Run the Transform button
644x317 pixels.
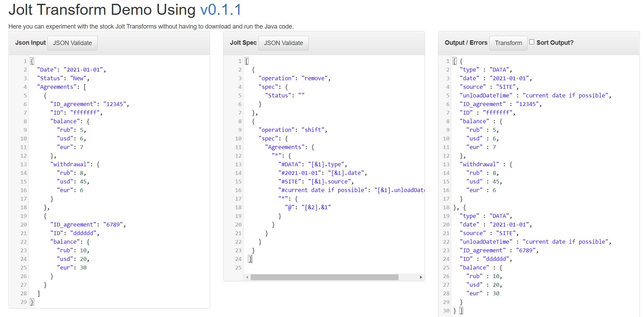click(x=508, y=43)
